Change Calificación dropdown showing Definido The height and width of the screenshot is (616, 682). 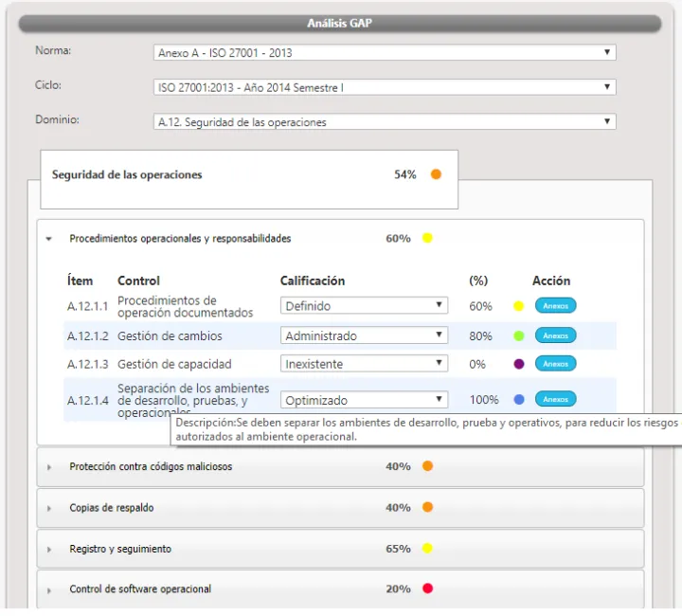point(364,306)
